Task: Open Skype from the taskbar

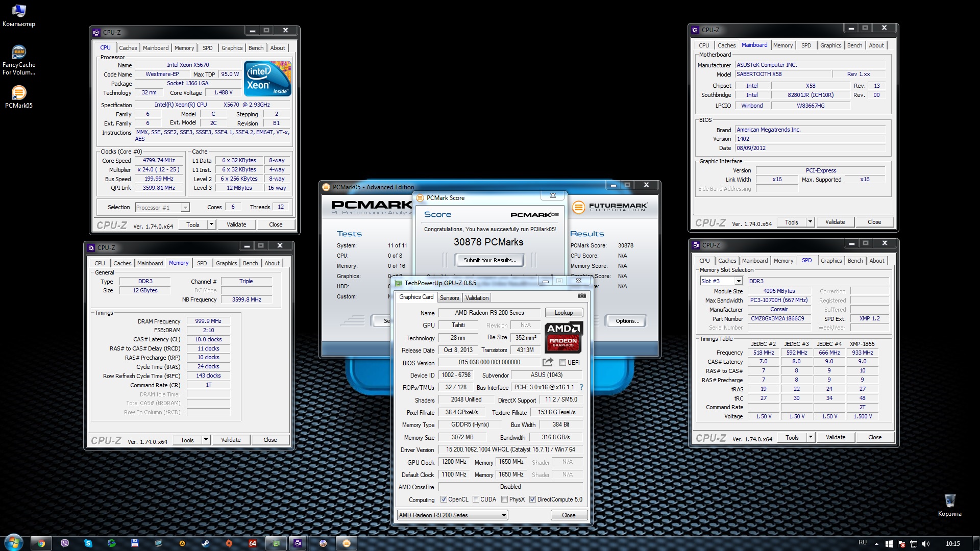Action: coord(88,543)
